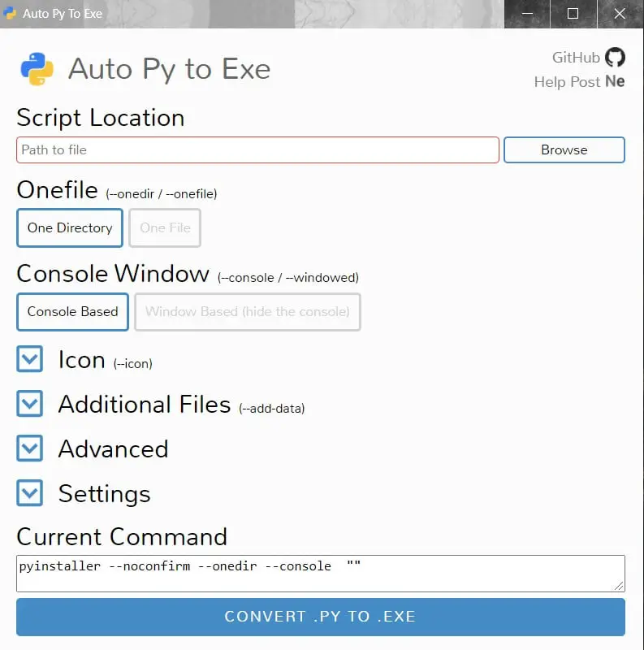Open the GitHub text link
Viewport: 644px width, 650px height.
(x=576, y=57)
